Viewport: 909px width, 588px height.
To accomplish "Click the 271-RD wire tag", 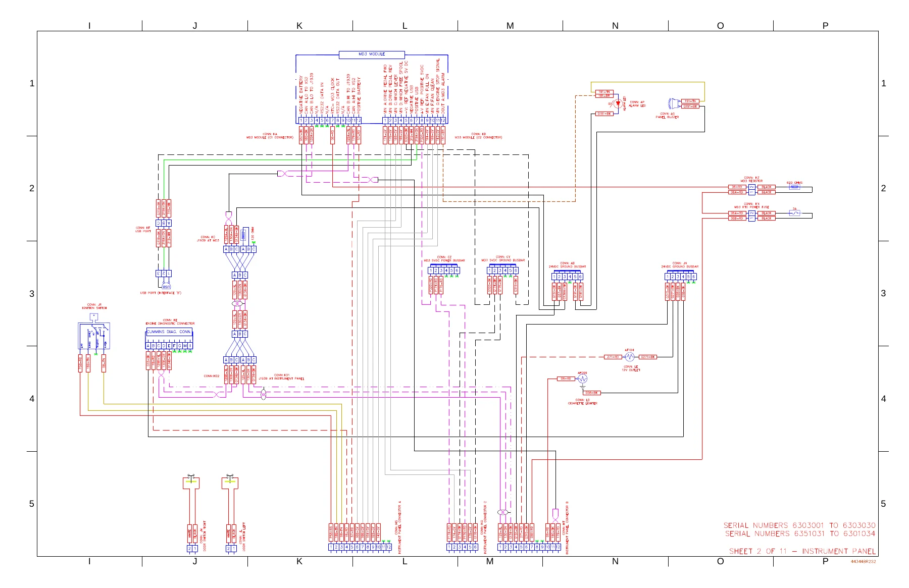I will tap(612, 357).
